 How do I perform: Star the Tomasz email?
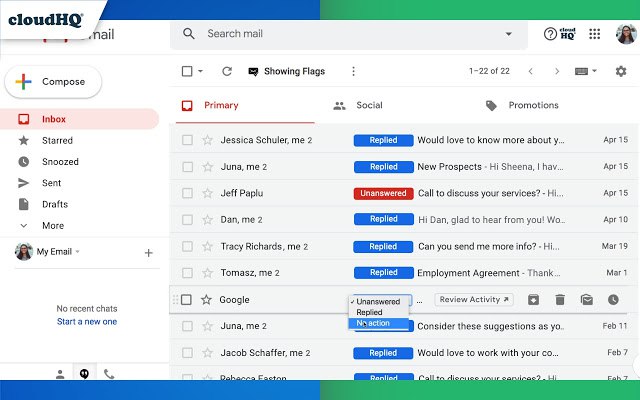click(x=208, y=273)
